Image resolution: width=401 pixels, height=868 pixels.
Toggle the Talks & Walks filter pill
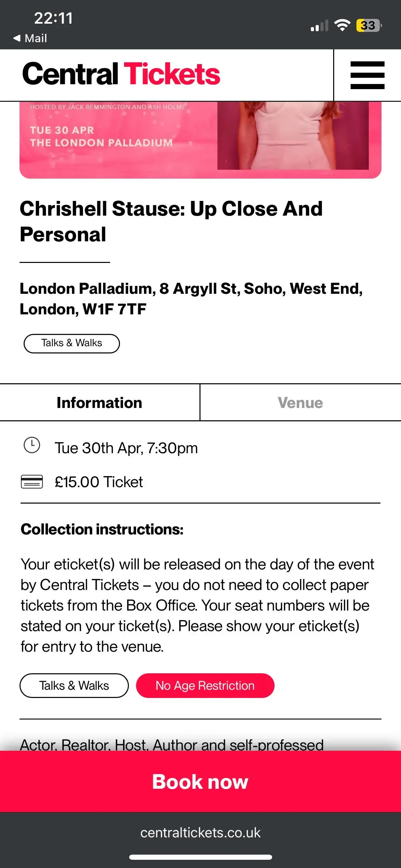[x=72, y=343]
